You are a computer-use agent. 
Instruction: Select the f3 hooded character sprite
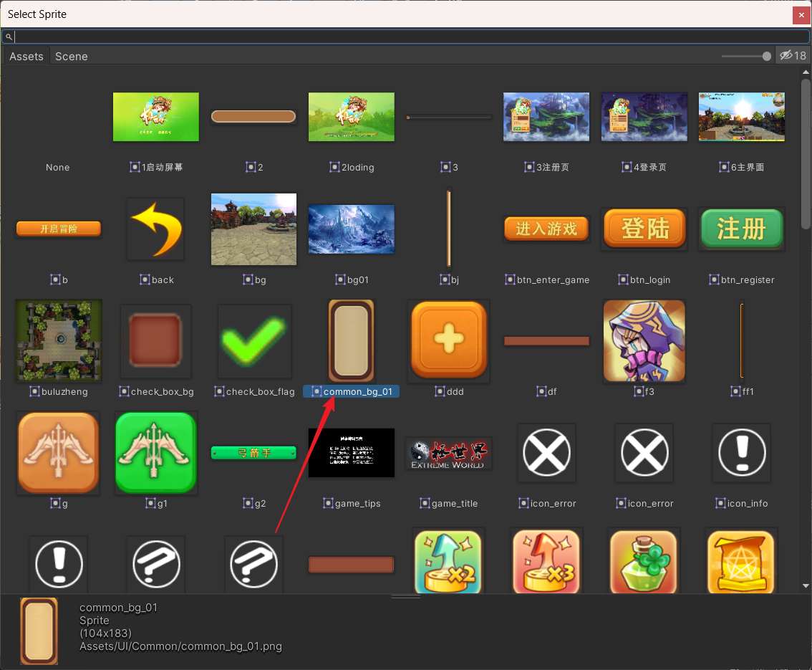click(644, 340)
